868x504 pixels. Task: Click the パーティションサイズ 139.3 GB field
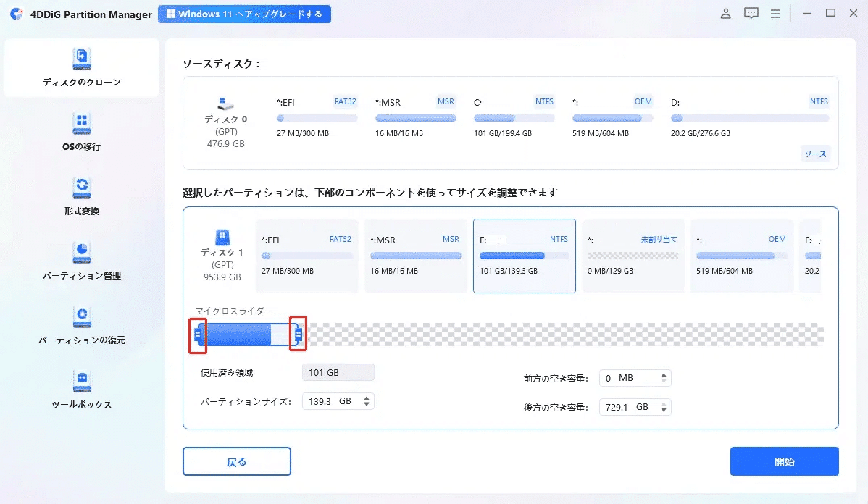pyautogui.click(x=338, y=401)
